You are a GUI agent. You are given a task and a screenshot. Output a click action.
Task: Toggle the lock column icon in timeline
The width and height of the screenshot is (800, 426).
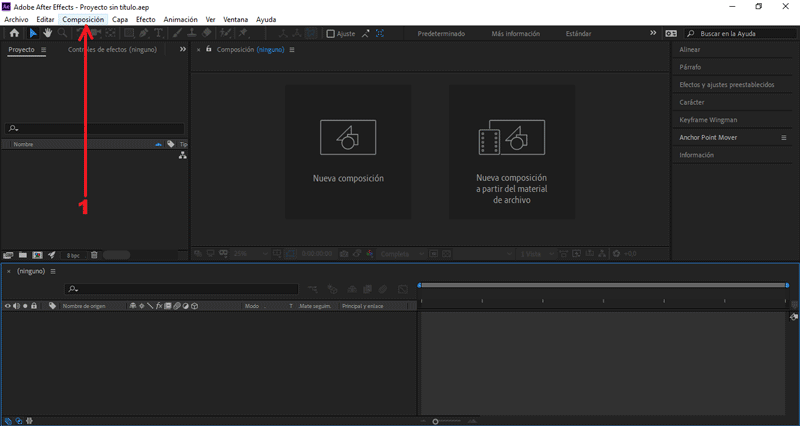click(x=34, y=306)
